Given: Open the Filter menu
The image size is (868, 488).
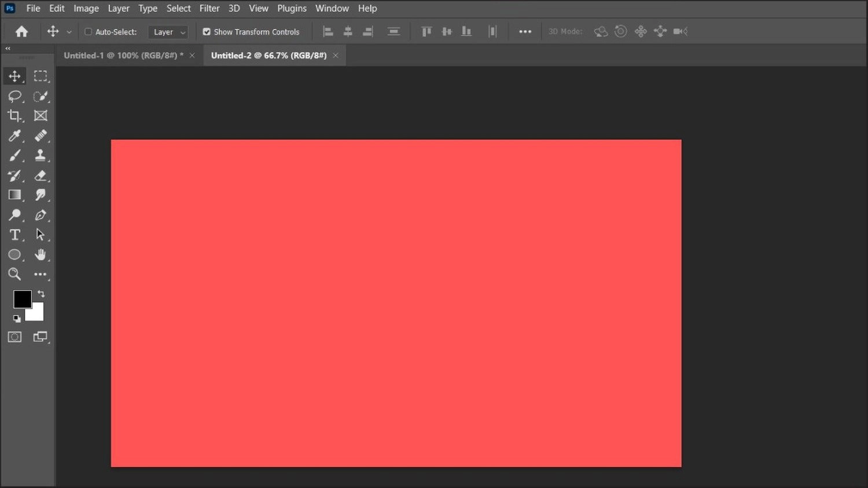Looking at the screenshot, I should [209, 9].
